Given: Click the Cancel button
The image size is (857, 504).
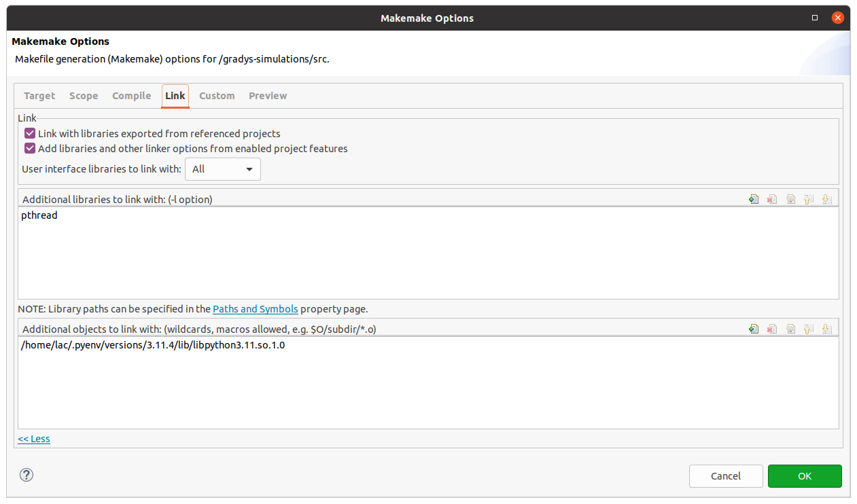Looking at the screenshot, I should pos(726,476).
